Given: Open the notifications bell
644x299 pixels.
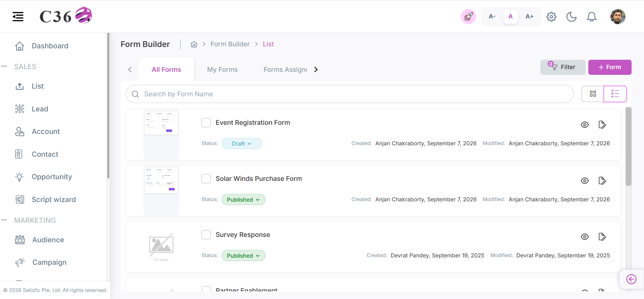Looking at the screenshot, I should [592, 16].
